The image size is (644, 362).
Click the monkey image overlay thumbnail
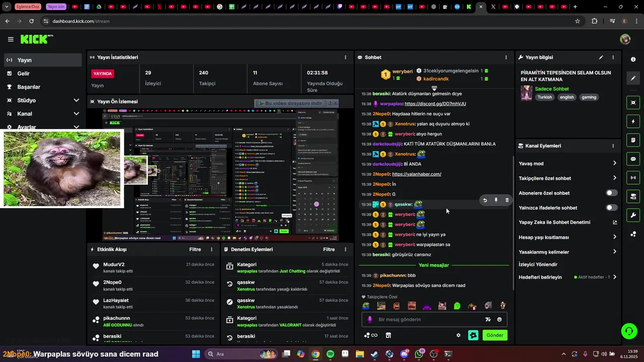pyautogui.click(x=62, y=169)
